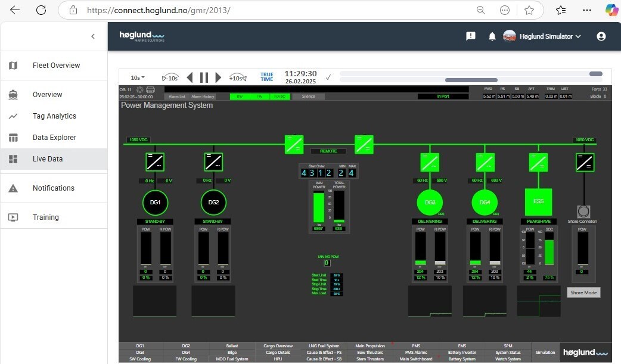621x364 pixels.
Task: Click the ESS converter breaker symbol
Action: [539, 163]
